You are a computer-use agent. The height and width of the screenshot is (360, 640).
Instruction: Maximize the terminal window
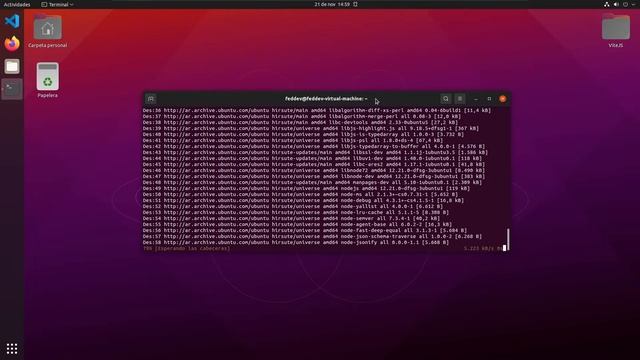click(x=489, y=99)
